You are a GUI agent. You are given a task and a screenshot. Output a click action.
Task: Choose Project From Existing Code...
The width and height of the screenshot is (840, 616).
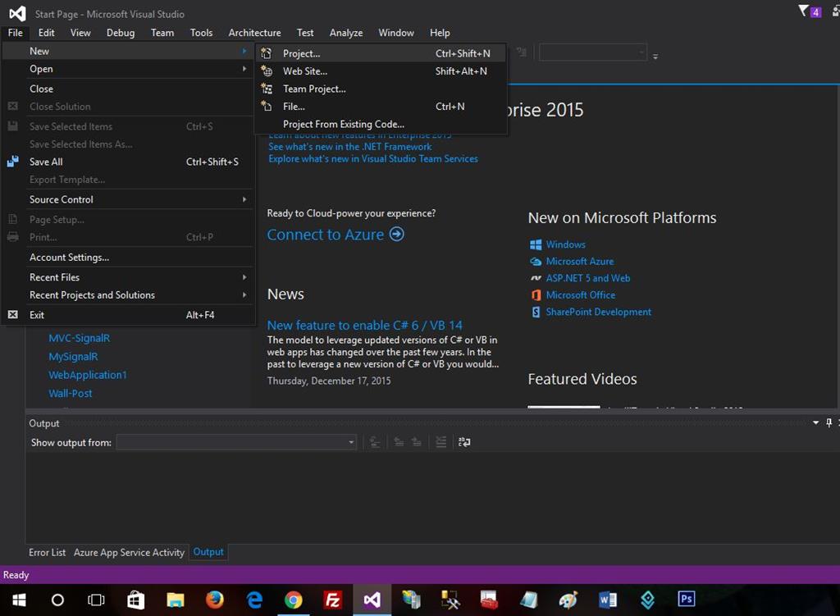[343, 124]
